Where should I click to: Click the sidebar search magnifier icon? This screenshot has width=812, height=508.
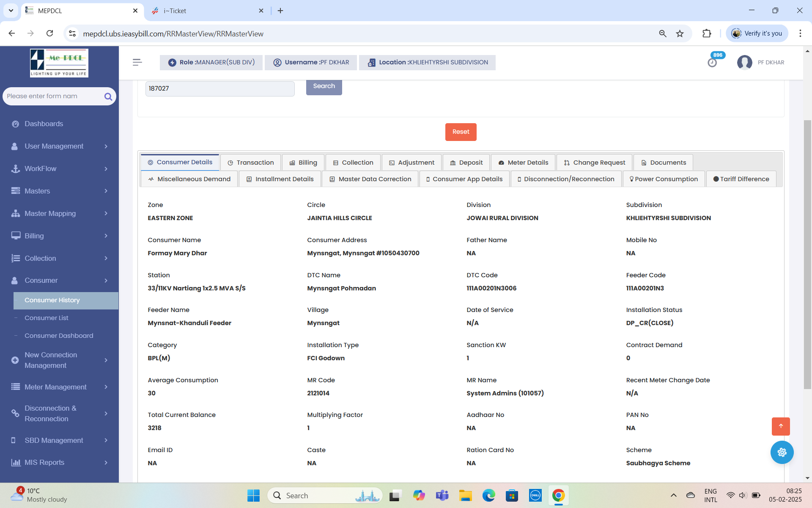pyautogui.click(x=108, y=97)
